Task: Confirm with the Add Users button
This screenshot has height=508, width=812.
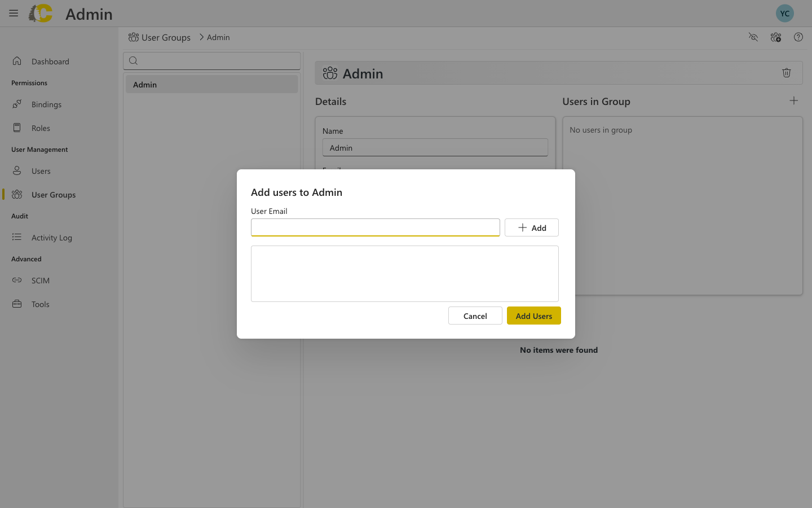Action: [533, 316]
